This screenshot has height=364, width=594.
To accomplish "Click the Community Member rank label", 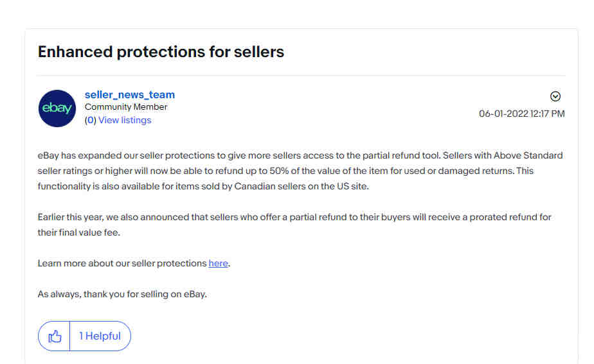I will click(x=126, y=107).
